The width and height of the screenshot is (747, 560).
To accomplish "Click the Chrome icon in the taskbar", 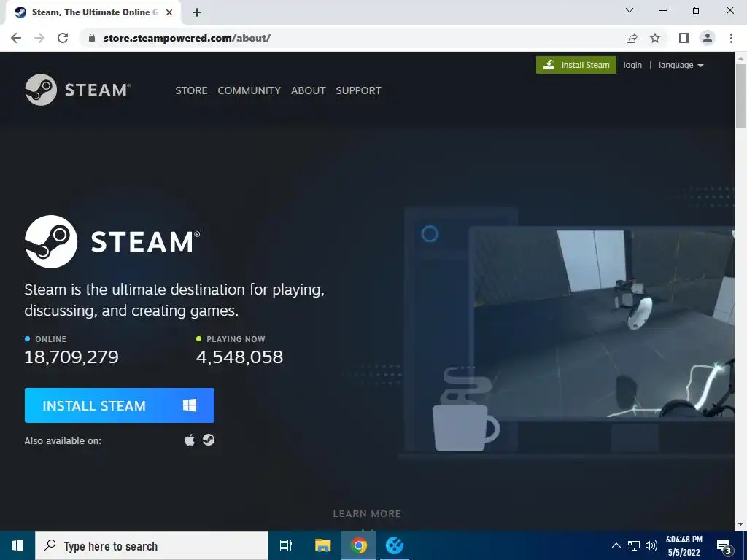I will coord(359,545).
